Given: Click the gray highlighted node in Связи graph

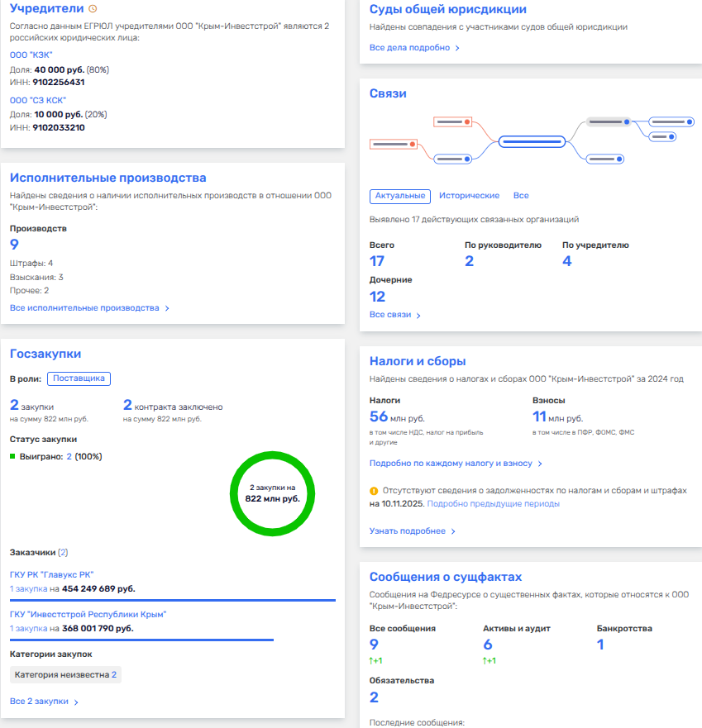Looking at the screenshot, I should coord(609,121).
